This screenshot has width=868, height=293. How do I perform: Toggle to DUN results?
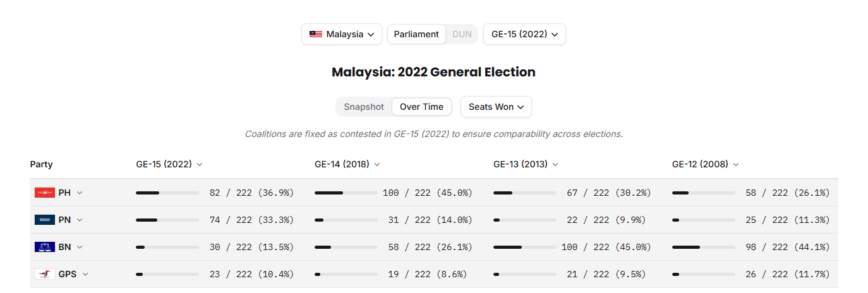(462, 34)
